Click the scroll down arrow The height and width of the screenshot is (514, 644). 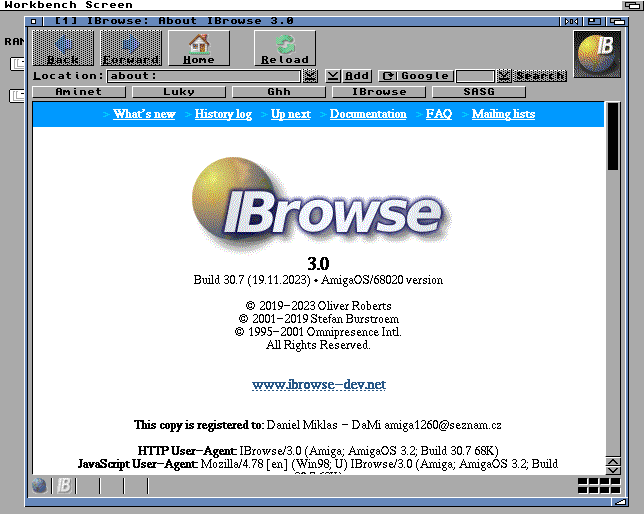tap(613, 467)
